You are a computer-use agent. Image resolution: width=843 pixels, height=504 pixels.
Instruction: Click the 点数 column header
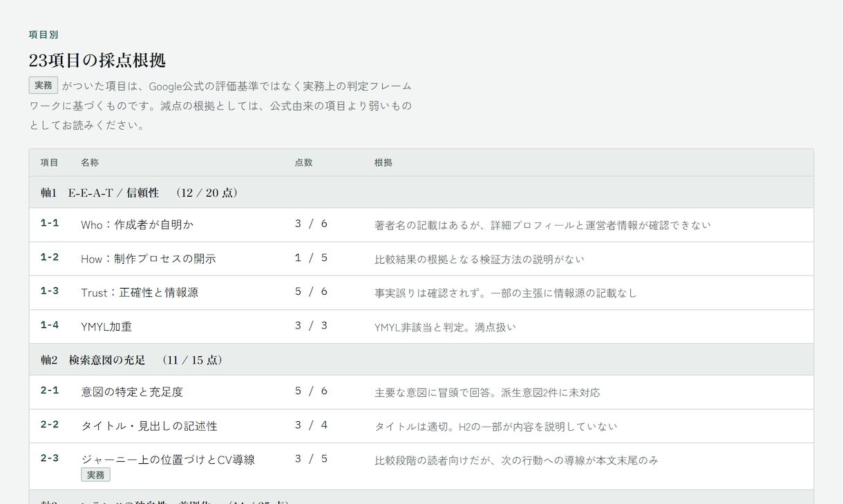click(304, 163)
